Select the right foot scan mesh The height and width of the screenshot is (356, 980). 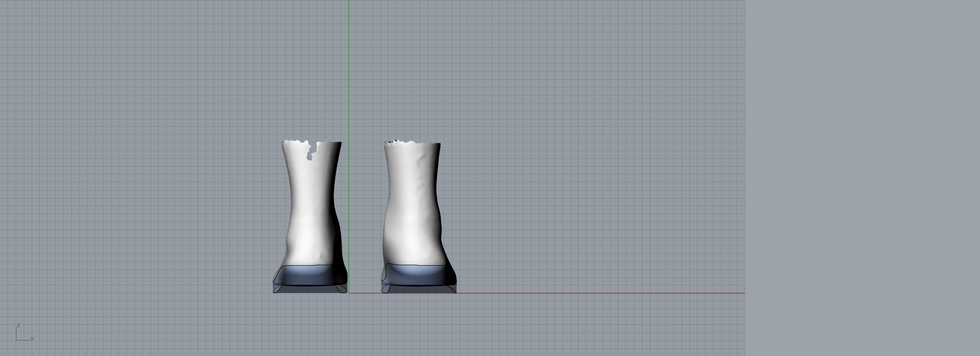point(410,200)
